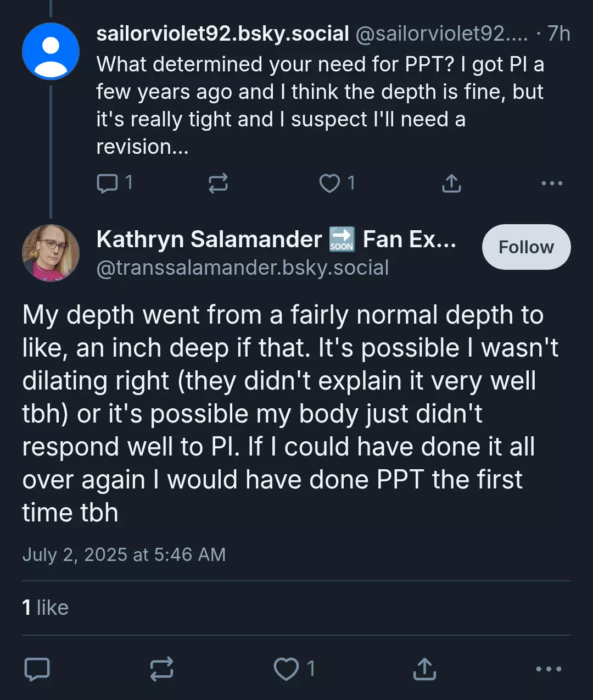This screenshot has width=593, height=700.
Task: Click the 7h timestamp on parent post
Action: [x=559, y=34]
